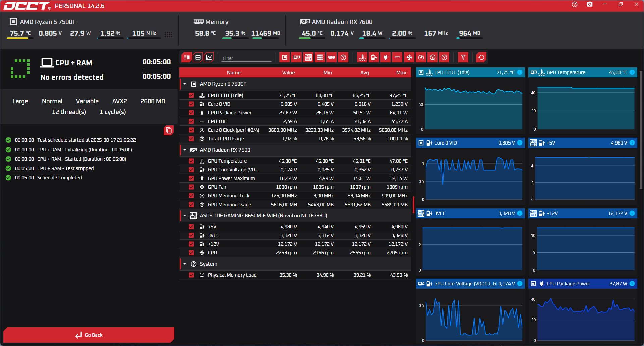The width and height of the screenshot is (644, 346).
Task: Uncheck Physical Memory Load sensor row
Action: [x=191, y=275]
